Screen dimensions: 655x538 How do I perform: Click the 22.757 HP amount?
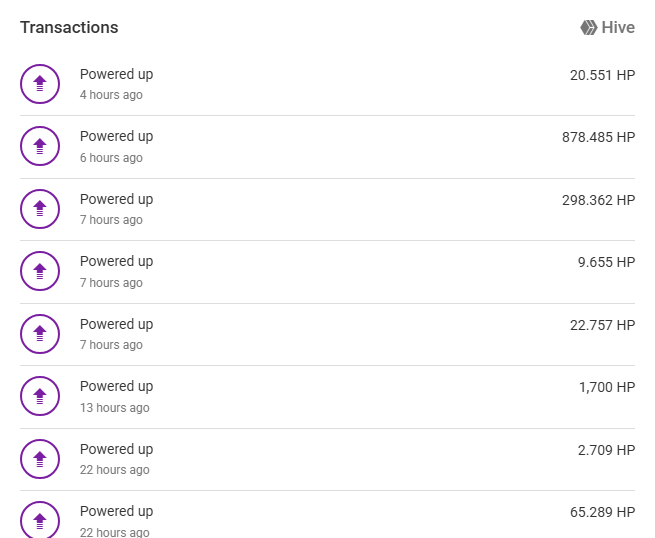click(x=602, y=325)
